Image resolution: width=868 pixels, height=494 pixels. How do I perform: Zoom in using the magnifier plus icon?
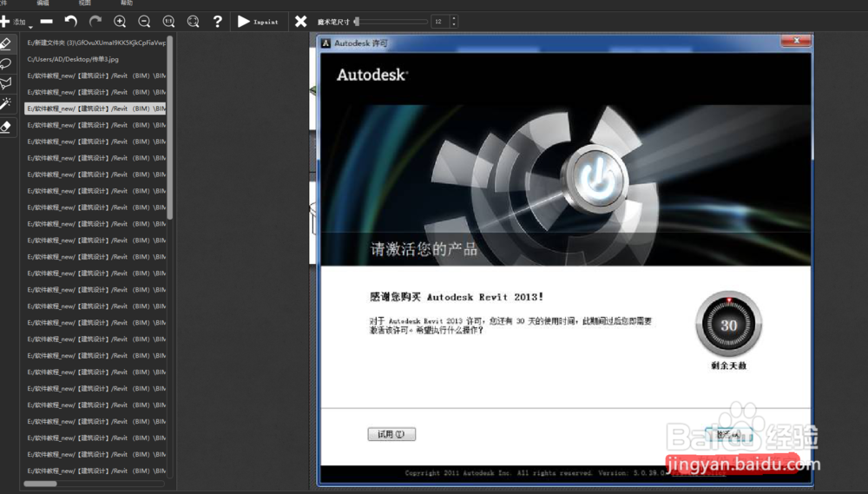coord(120,22)
